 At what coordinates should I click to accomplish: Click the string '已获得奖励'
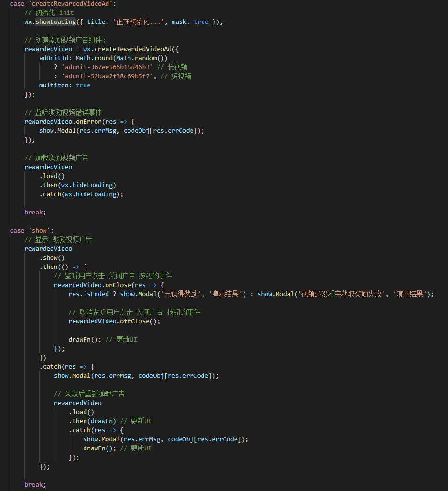point(181,294)
